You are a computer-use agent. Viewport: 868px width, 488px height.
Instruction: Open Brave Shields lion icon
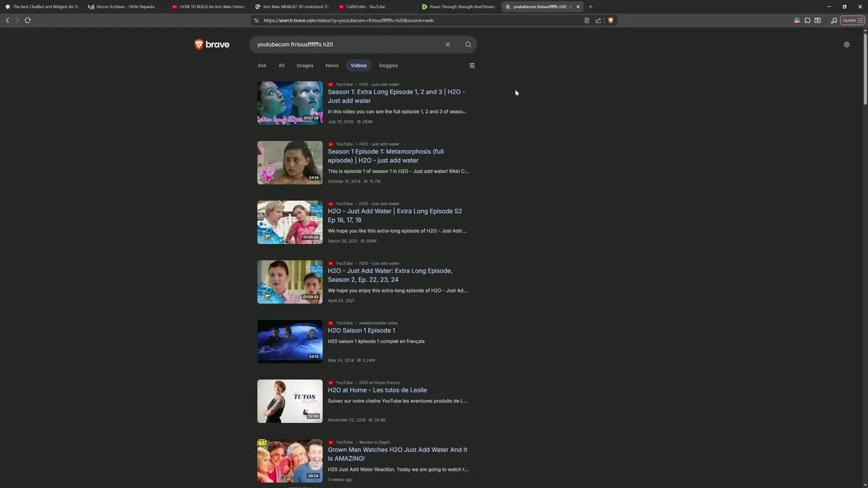[610, 20]
